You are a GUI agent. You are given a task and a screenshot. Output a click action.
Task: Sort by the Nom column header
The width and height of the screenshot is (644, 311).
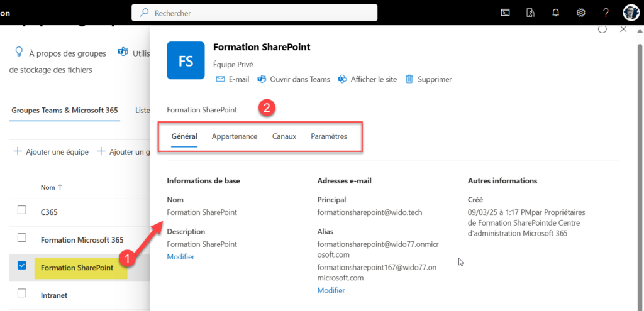52,187
